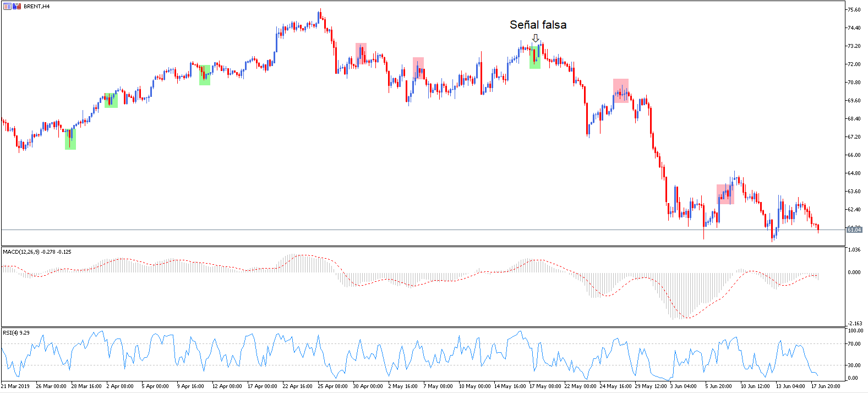Click the RSI(4) 9.29 indicator label
The height and width of the screenshot is (393, 868).
[x=17, y=333]
